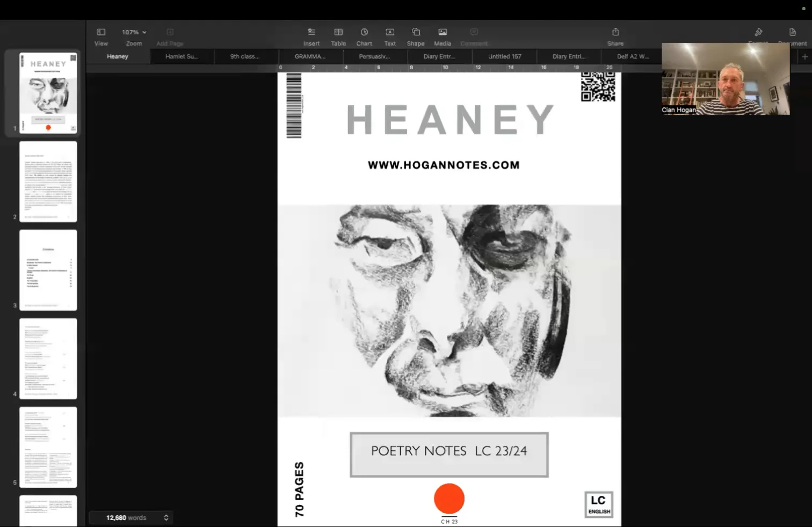Open the Document inspector
Image resolution: width=812 pixels, height=527 pixels.
click(793, 32)
